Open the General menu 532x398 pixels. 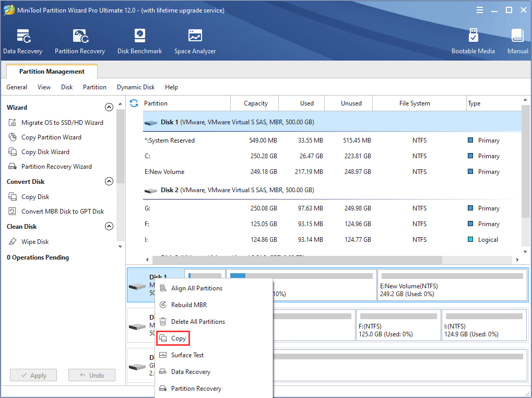17,87
